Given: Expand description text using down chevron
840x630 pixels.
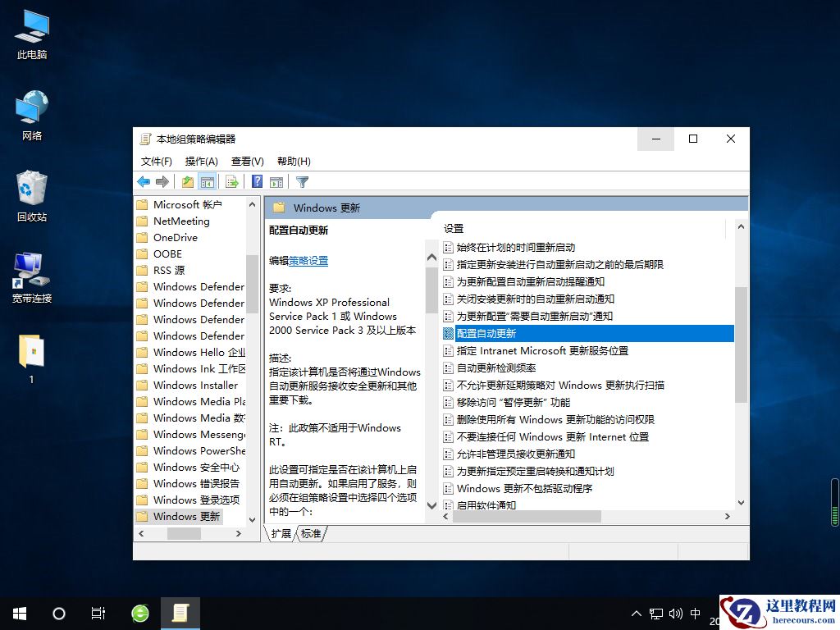Looking at the screenshot, I should pyautogui.click(x=431, y=506).
